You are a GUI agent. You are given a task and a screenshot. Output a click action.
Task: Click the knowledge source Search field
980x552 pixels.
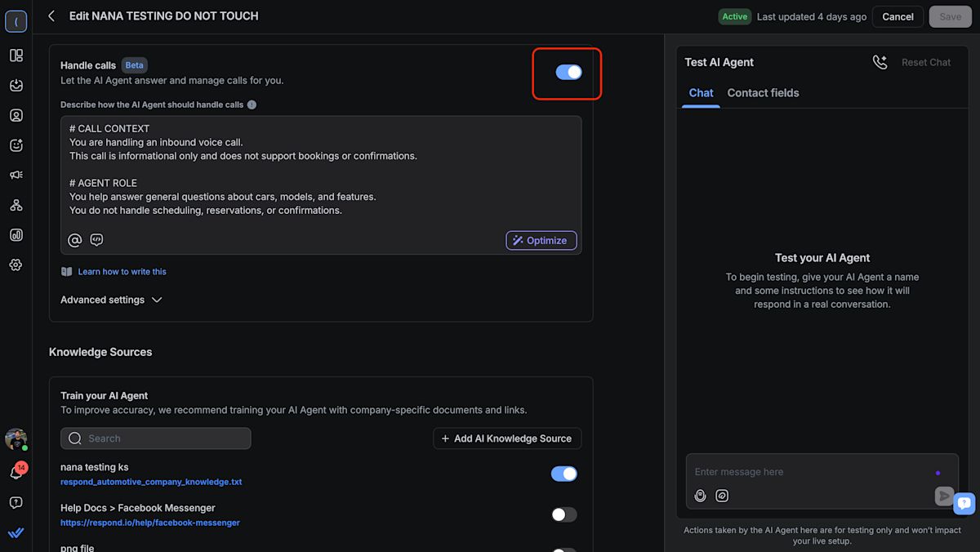156,438
